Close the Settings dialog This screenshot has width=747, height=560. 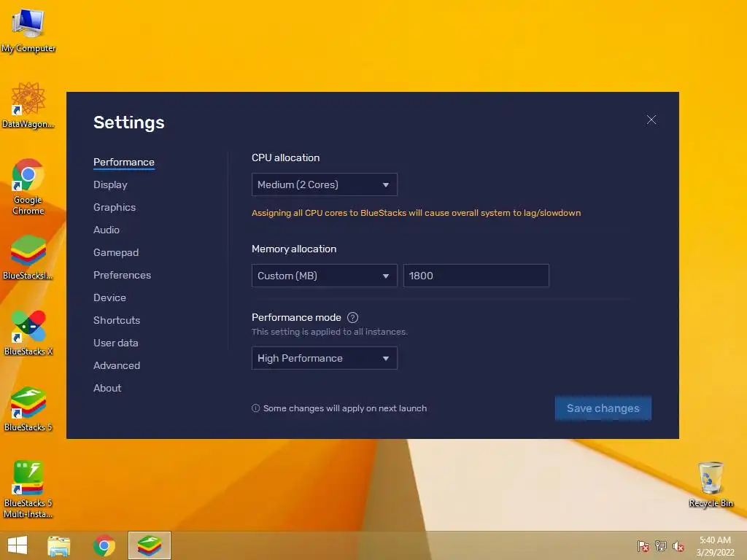pos(651,120)
